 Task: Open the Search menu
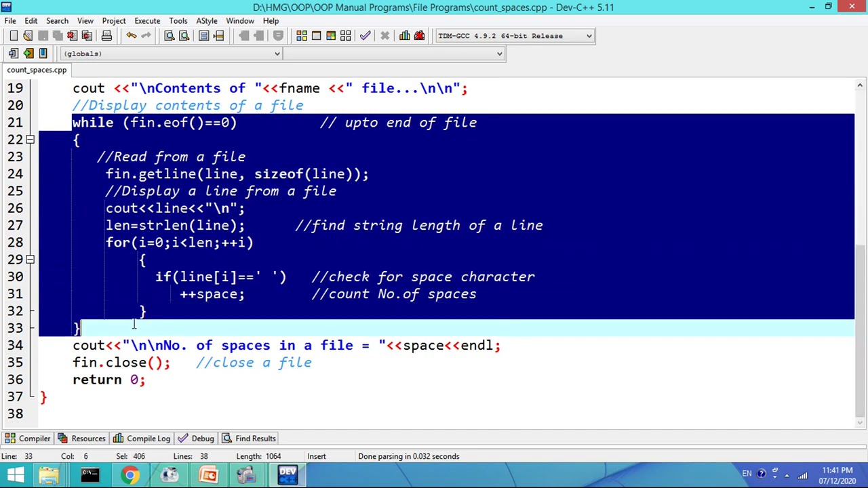click(x=57, y=20)
